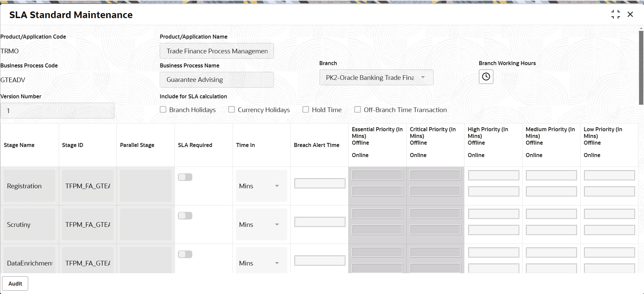644x294 pixels.
Task: Click Low Priority online field for Scrutiny
Action: click(x=609, y=230)
